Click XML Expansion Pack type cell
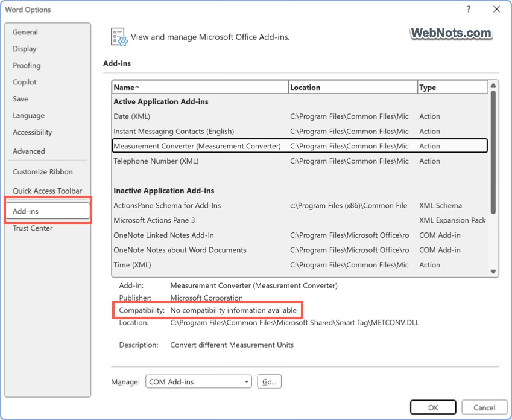Image resolution: width=512 pixels, height=420 pixels. tap(452, 220)
